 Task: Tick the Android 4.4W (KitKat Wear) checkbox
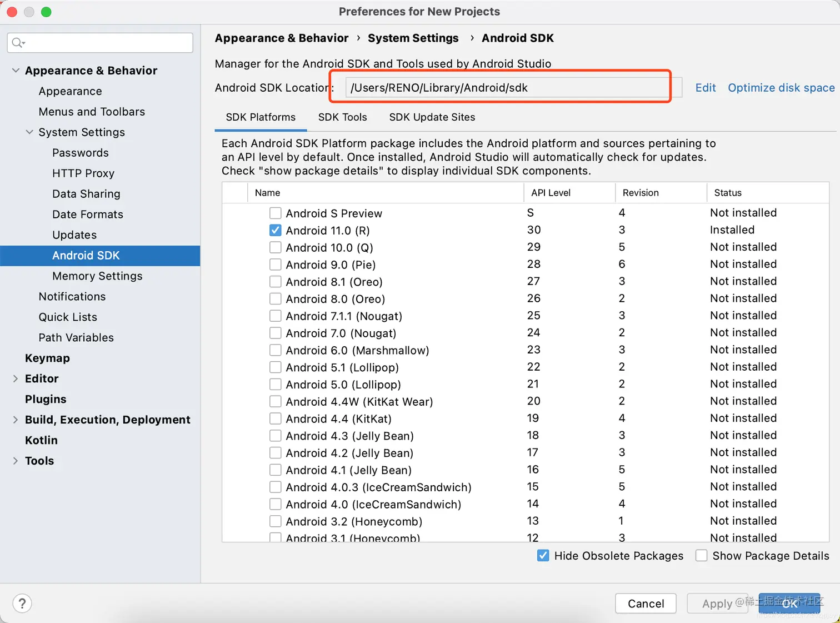(x=275, y=402)
